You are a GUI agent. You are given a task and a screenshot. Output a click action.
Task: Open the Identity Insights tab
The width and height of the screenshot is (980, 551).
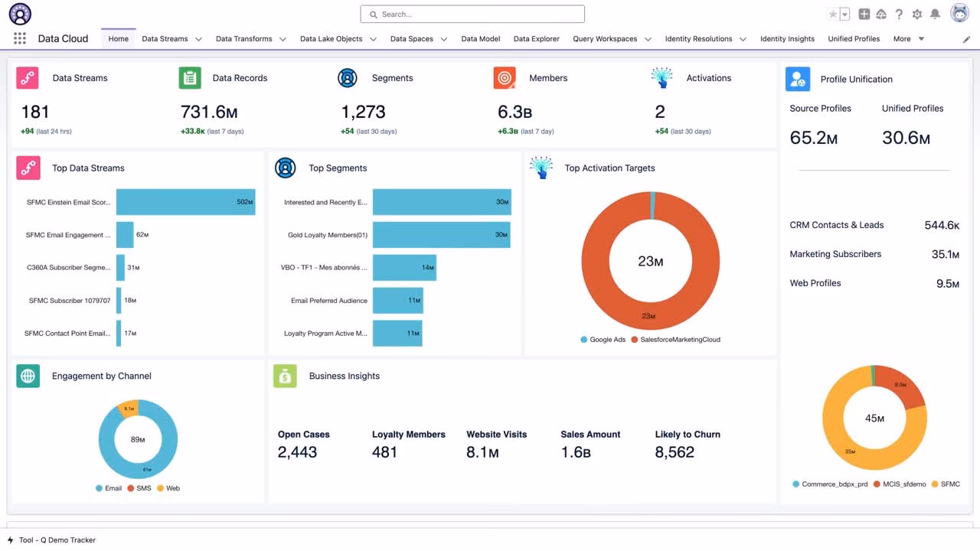787,39
